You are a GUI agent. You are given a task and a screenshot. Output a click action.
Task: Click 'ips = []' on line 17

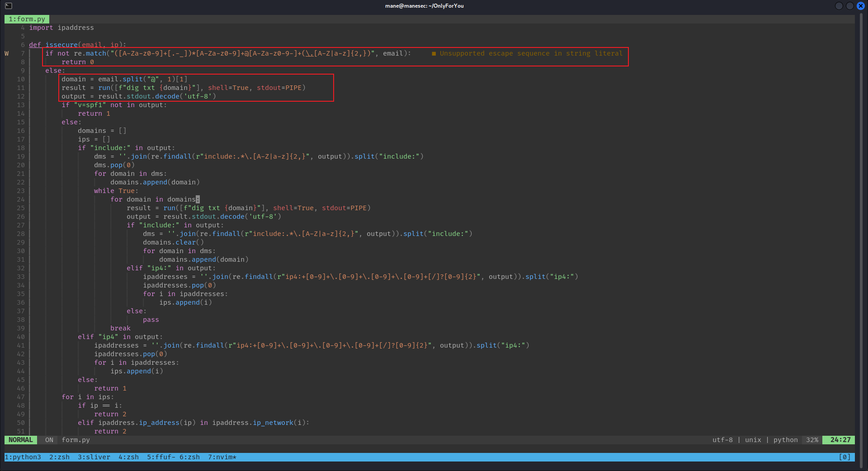(94, 139)
